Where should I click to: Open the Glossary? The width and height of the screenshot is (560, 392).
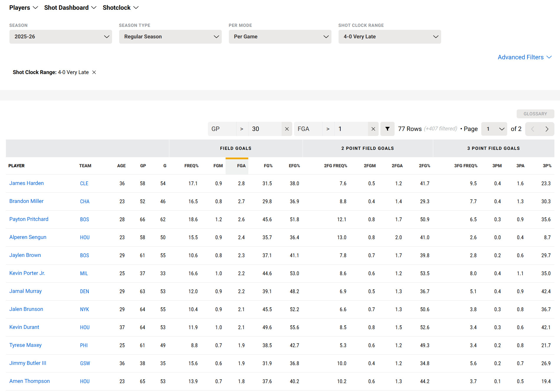535,114
